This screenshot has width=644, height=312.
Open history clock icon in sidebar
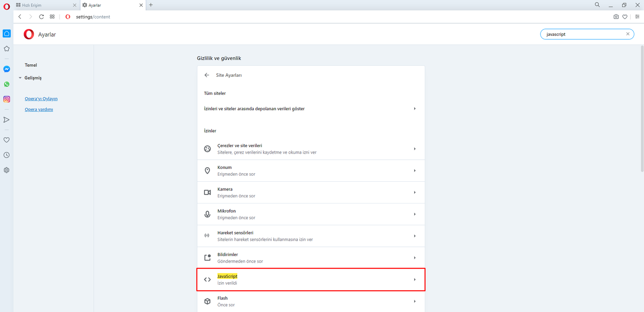click(x=7, y=155)
